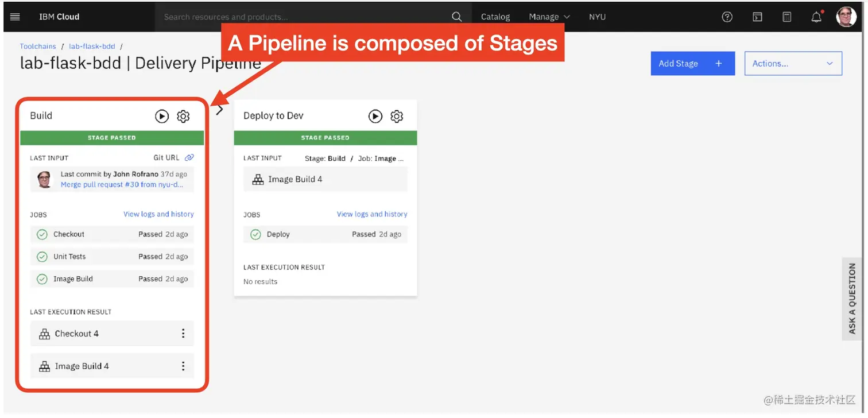Click the Deploy job passed checkmark icon

tap(255, 234)
